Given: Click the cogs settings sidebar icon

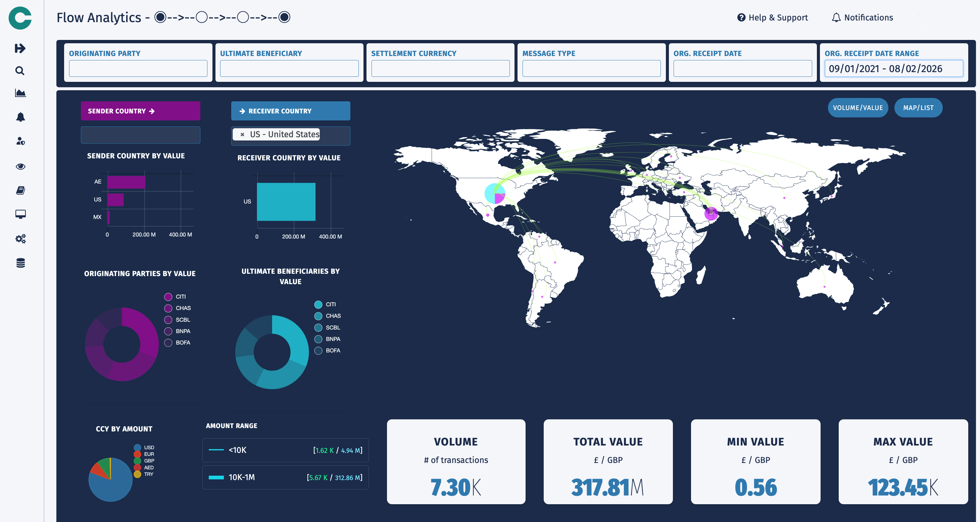Looking at the screenshot, I should [x=20, y=239].
